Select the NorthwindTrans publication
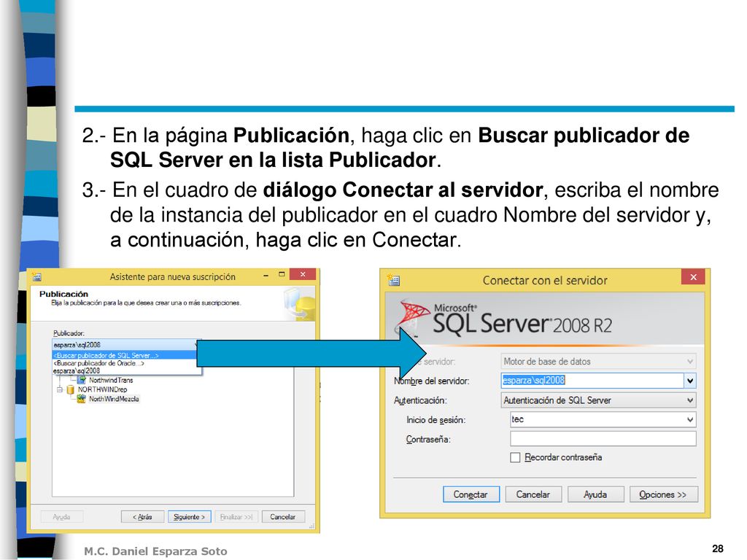 tap(111, 380)
